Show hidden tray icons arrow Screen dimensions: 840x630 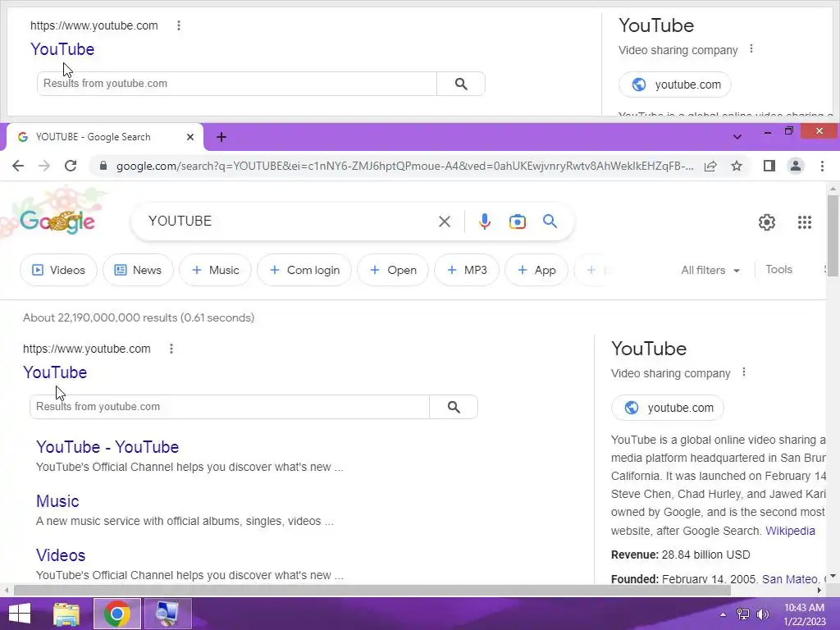pos(723,614)
